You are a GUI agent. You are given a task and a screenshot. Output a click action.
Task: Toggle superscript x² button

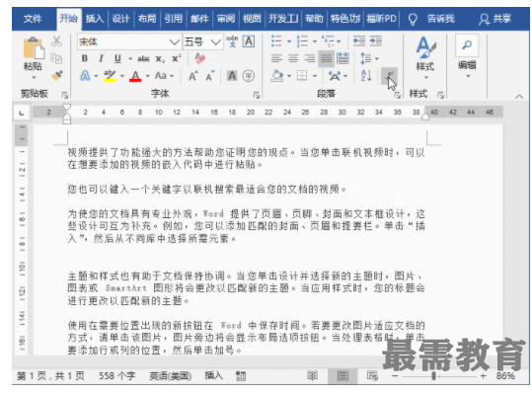click(176, 58)
